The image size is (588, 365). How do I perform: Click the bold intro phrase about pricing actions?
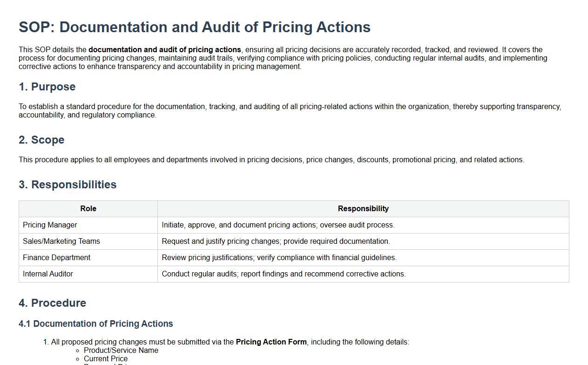(164, 50)
